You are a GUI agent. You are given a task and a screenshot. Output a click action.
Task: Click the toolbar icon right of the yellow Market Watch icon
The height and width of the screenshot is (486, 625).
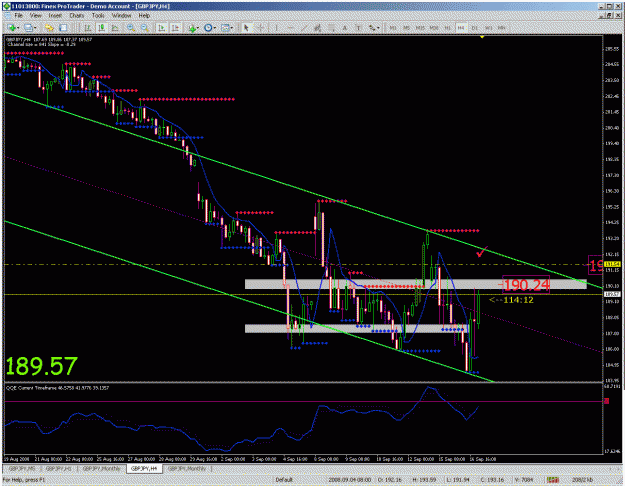pos(63,28)
